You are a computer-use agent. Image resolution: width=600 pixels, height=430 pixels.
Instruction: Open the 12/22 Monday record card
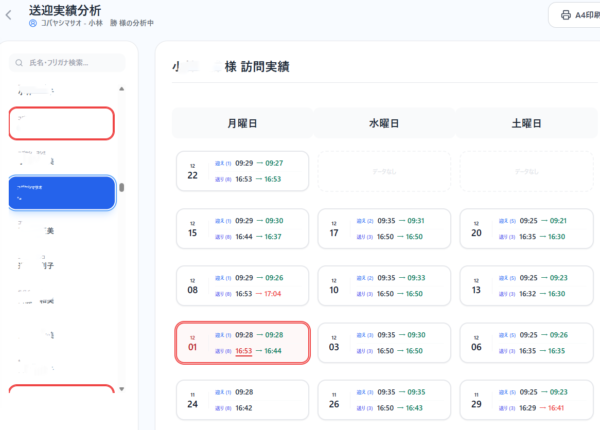(x=240, y=170)
